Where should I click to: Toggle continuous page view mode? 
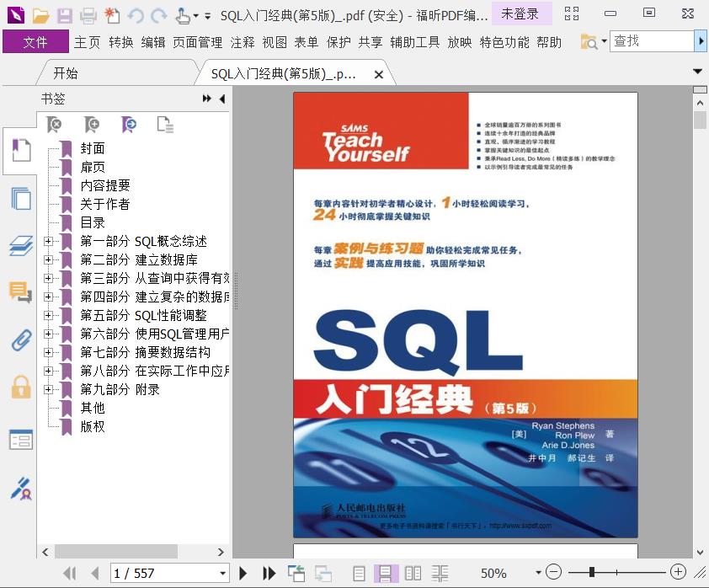click(386, 574)
